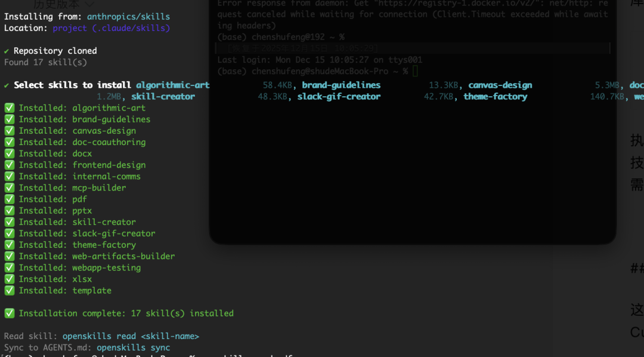This screenshot has width=644, height=357.
Task: Click green check icon beside Installation complete
Action: [x=9, y=313]
